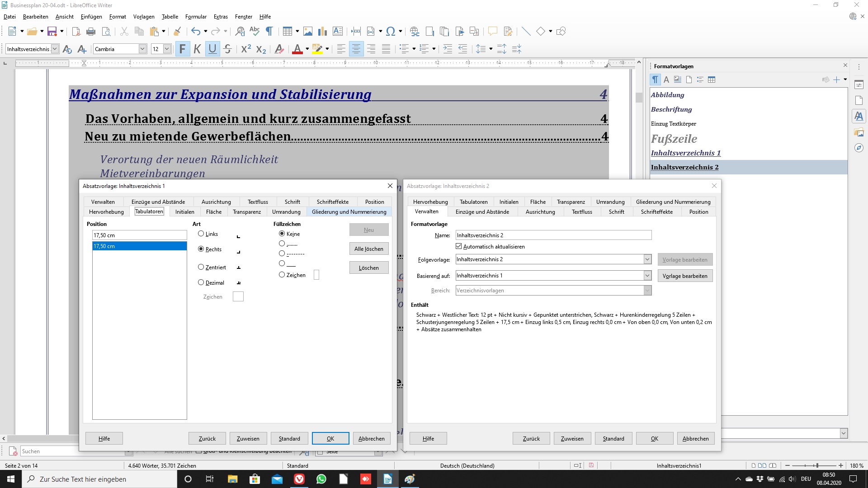Insert comment toolbar icon
868x488 pixels.
pyautogui.click(x=492, y=31)
